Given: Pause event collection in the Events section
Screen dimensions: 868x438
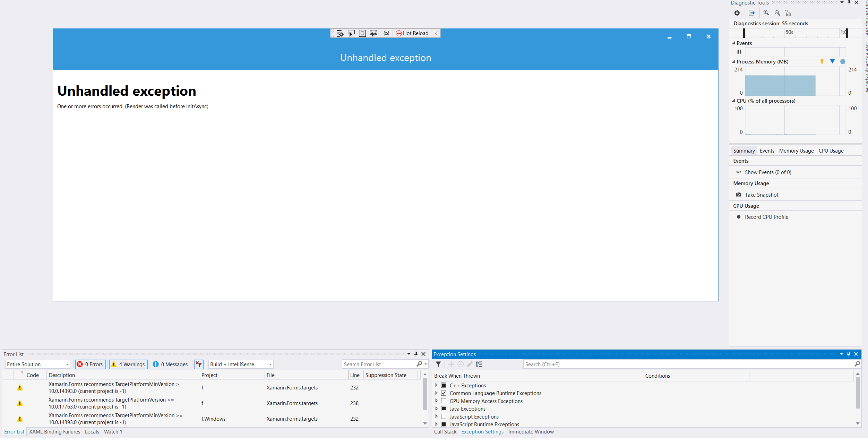Looking at the screenshot, I should click(739, 52).
